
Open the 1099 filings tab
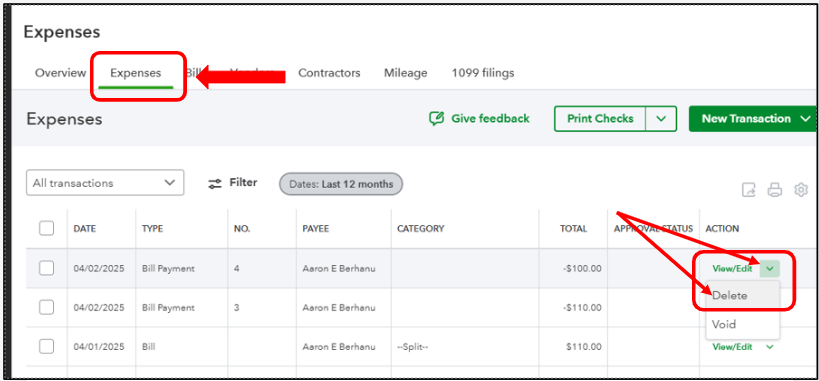483,73
